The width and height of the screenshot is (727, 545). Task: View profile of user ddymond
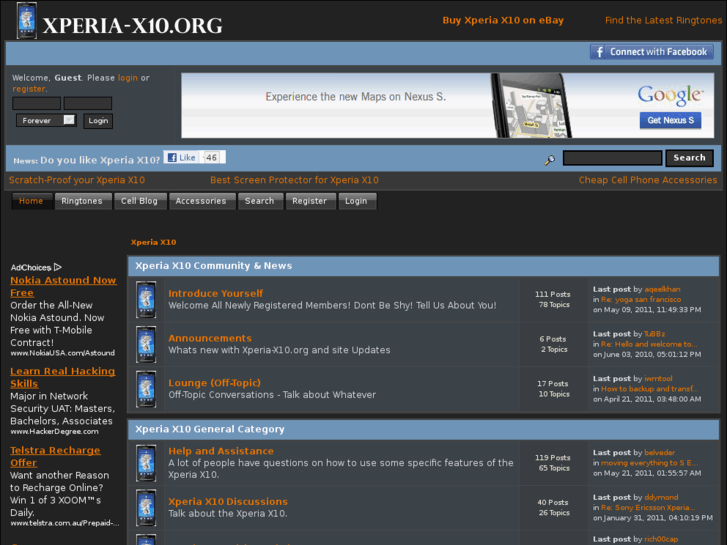pos(661,497)
